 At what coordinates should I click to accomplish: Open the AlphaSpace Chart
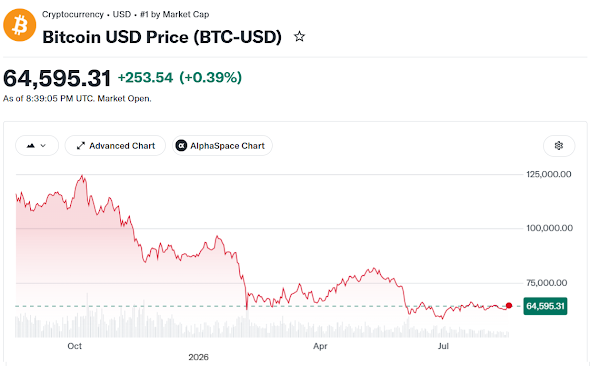[222, 145]
